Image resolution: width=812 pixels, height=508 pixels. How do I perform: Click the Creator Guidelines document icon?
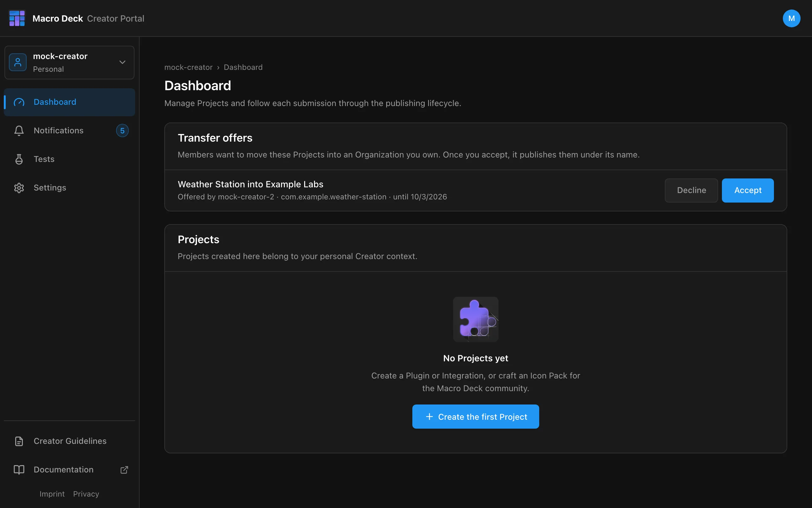19,441
